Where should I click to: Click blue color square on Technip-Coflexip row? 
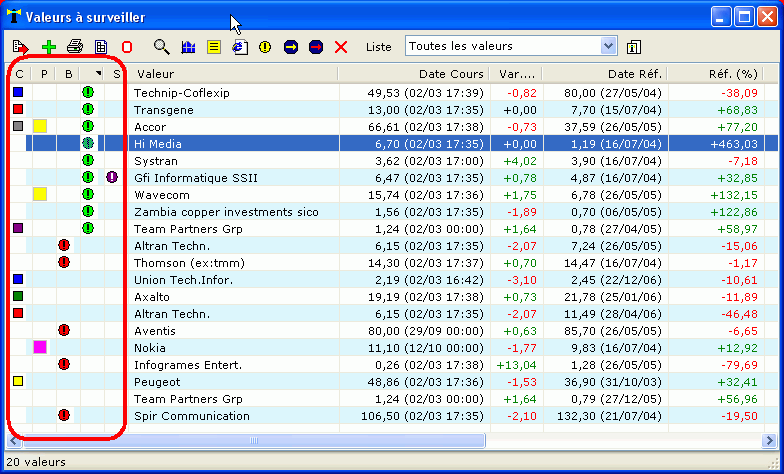18,92
